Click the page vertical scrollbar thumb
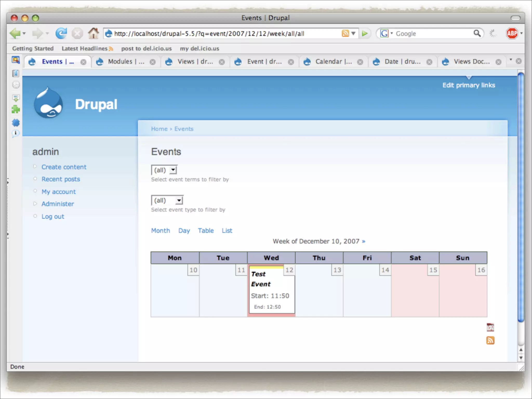Viewport: 532px width, 399px height. 521,197
